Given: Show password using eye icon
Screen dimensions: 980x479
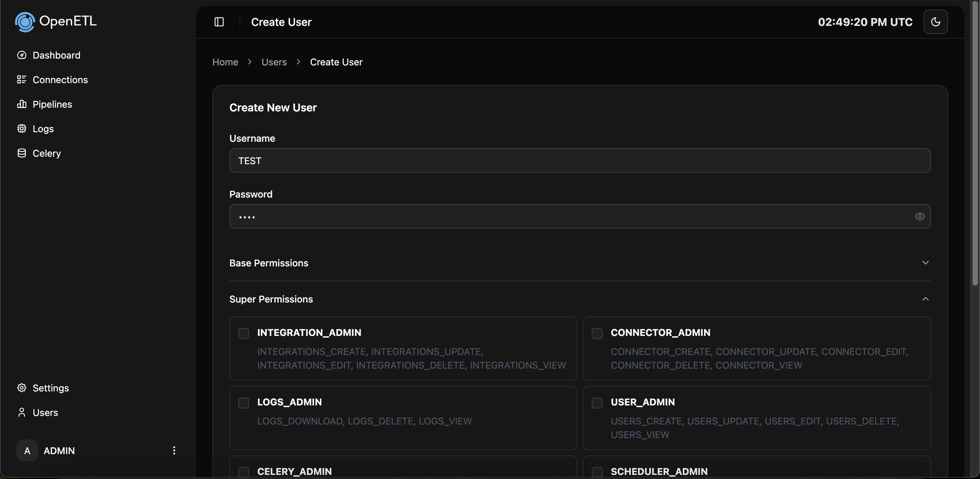Looking at the screenshot, I should click(919, 216).
